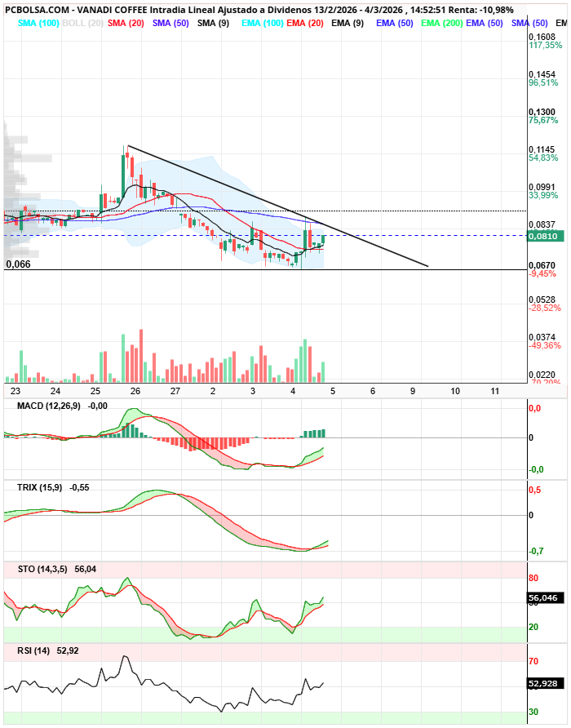Screen dimensions: 571x728
Task: Click the 0,1300 price axis label
Action: (542, 112)
